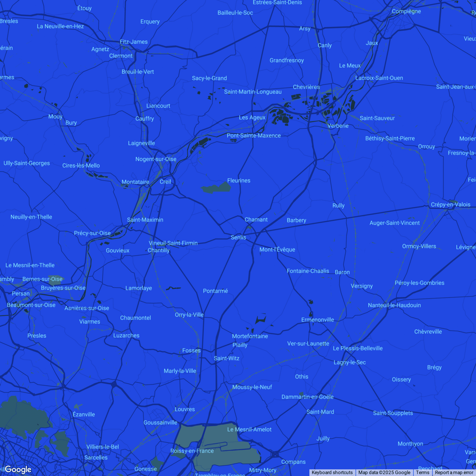
Task: Click the Saint-Soupplets label
Action: (393, 413)
